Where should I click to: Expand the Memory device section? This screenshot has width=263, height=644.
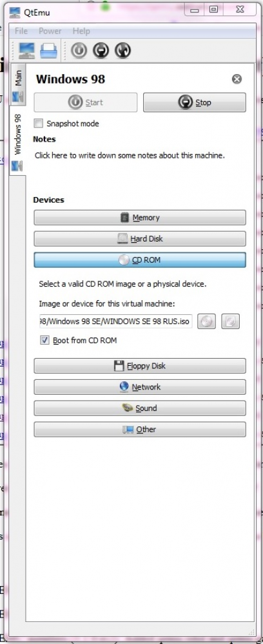click(140, 218)
